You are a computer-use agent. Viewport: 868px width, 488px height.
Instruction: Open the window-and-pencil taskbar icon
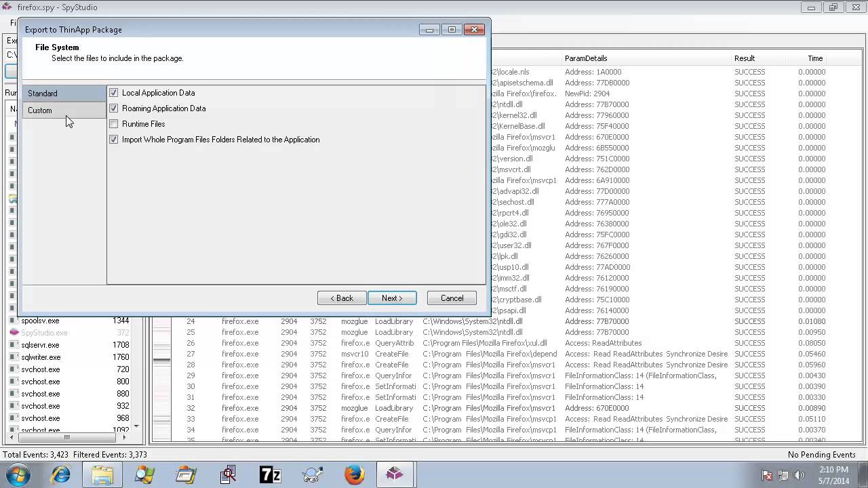186,475
